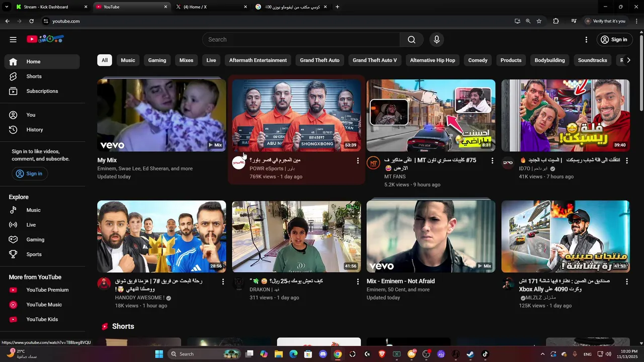
Task: Click the search magnifier button
Action: [412, 39]
